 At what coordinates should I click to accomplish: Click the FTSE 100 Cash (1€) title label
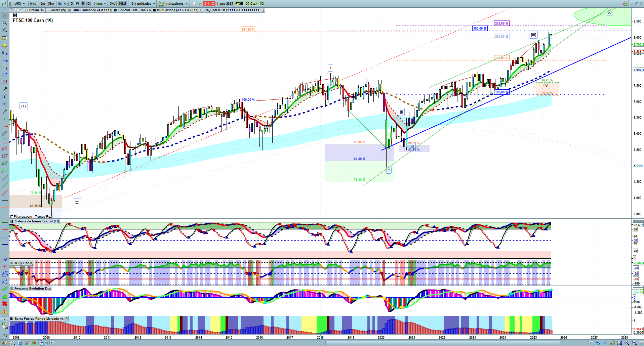tap(33, 20)
